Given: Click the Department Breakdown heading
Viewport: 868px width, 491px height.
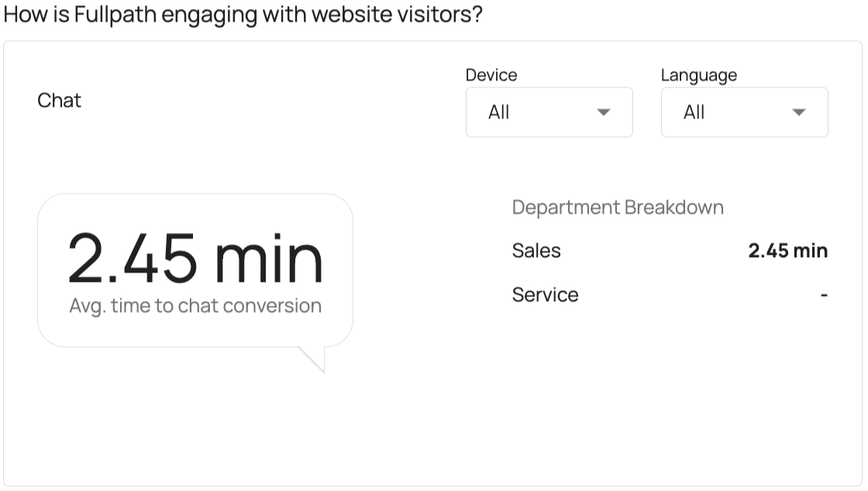Looking at the screenshot, I should click(x=618, y=208).
